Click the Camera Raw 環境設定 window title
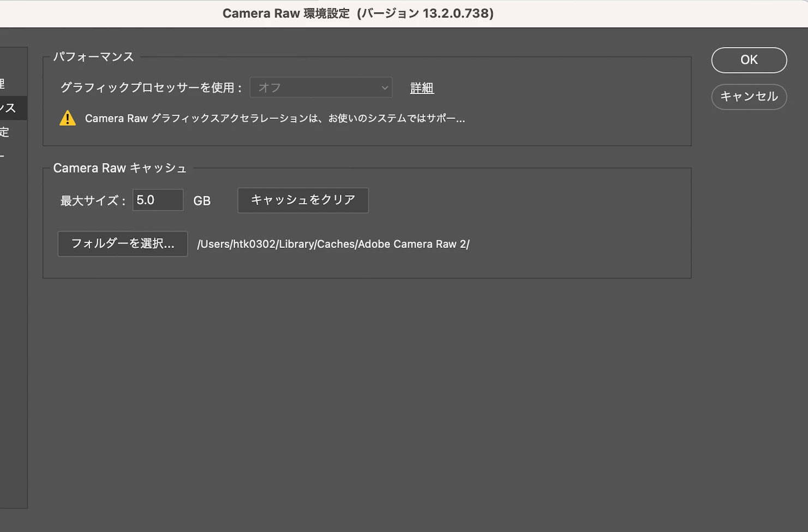This screenshot has height=532, width=808. (x=358, y=13)
